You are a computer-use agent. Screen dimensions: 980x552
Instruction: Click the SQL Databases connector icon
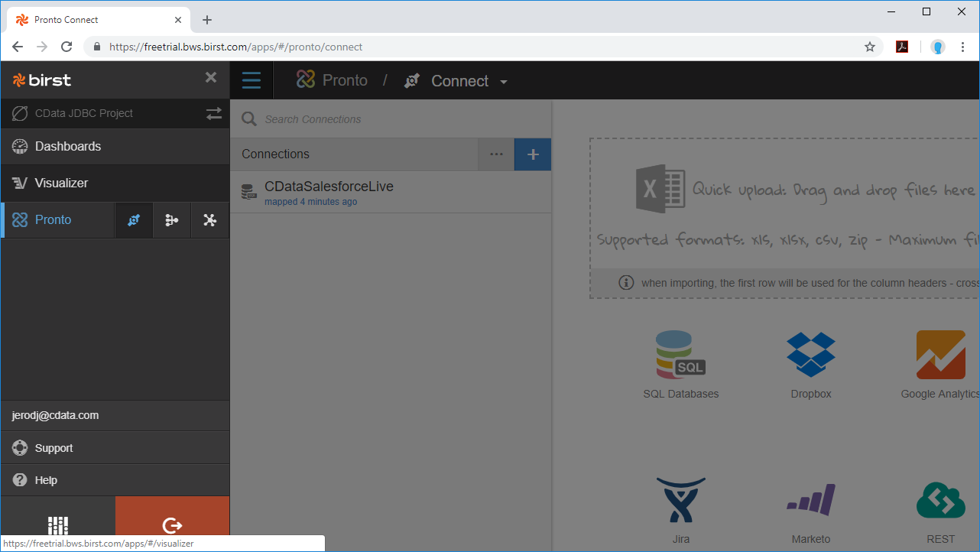[x=680, y=356]
